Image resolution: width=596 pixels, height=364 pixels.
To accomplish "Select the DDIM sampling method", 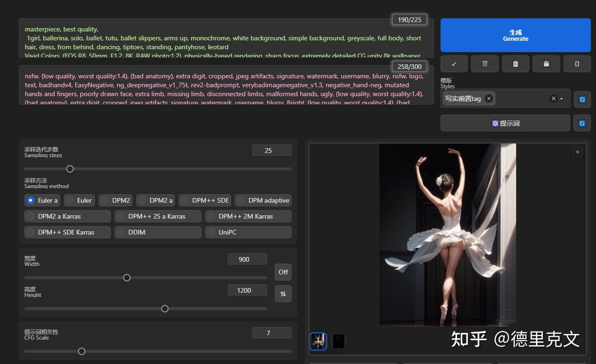I will tap(121, 232).
